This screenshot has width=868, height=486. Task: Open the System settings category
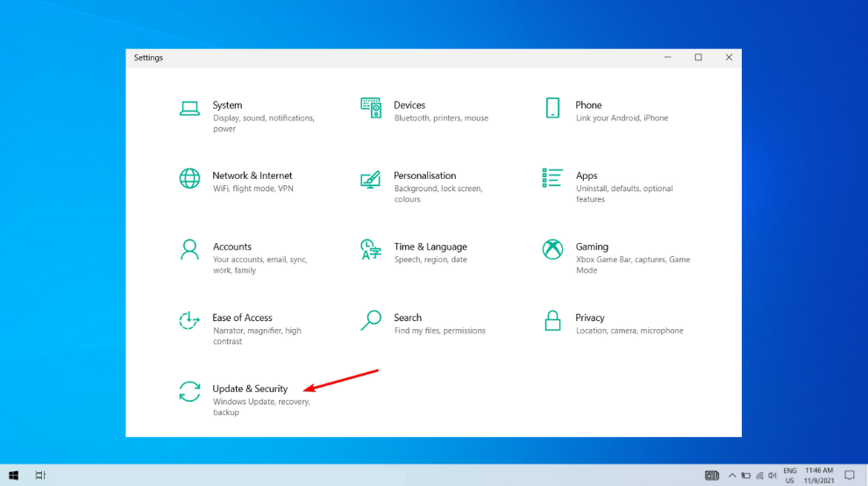[249, 117]
